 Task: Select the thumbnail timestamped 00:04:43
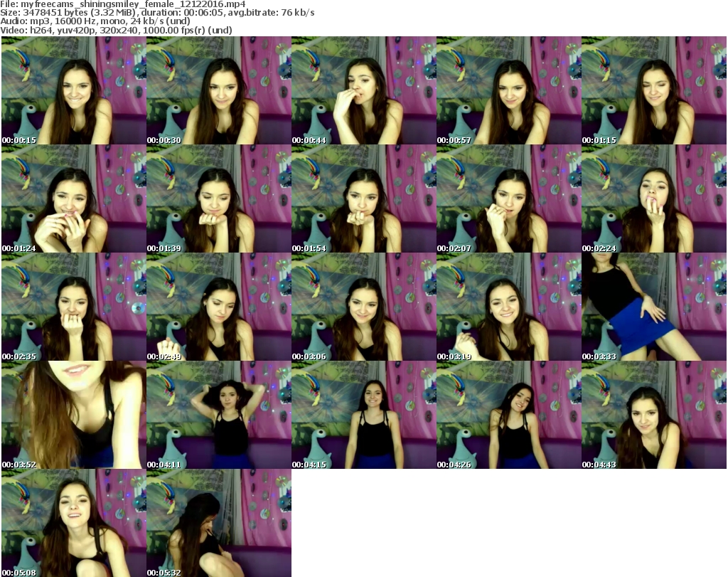654,414
